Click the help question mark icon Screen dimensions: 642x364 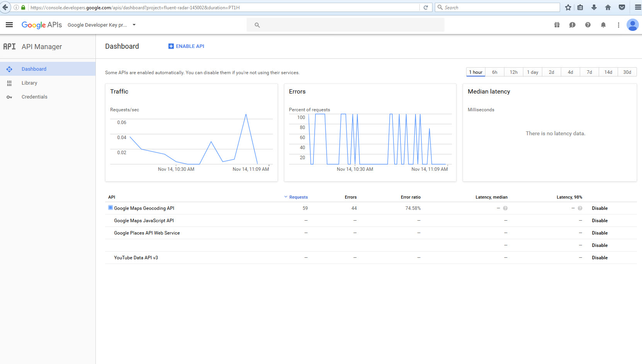588,25
